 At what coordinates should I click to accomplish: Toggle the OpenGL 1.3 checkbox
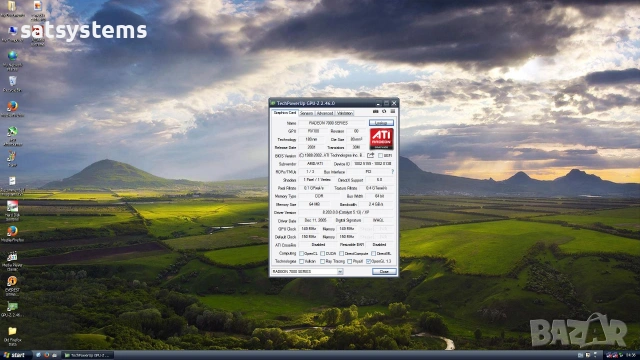369,261
